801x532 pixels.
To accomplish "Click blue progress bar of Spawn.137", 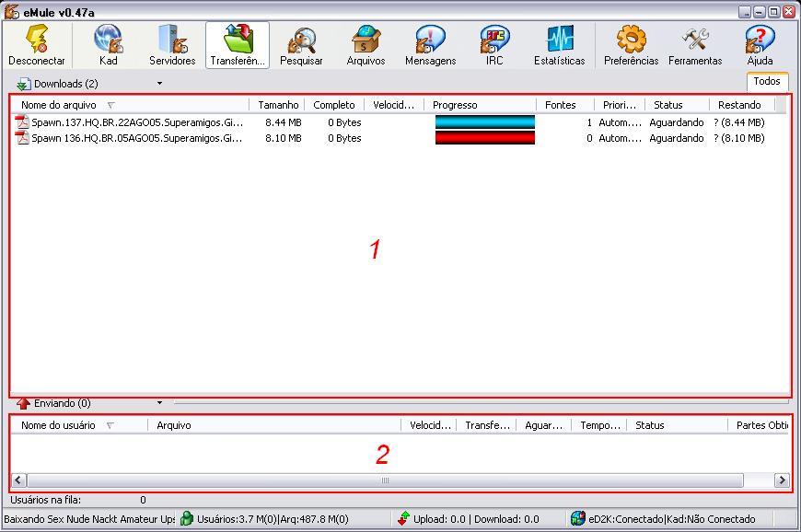I will click(485, 122).
